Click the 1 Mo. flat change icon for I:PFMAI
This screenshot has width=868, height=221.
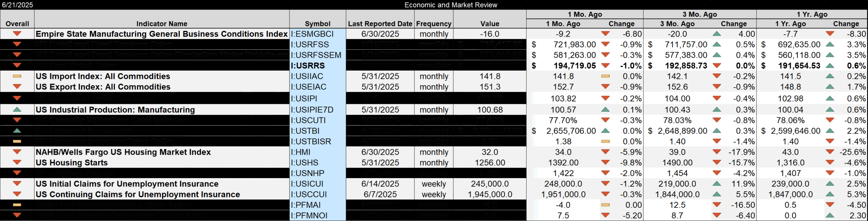(x=605, y=205)
